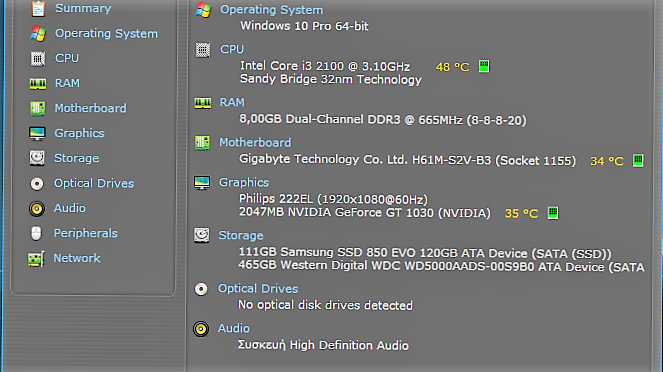Open the Operating System heading link
The height and width of the screenshot is (372, 663).
(271, 10)
